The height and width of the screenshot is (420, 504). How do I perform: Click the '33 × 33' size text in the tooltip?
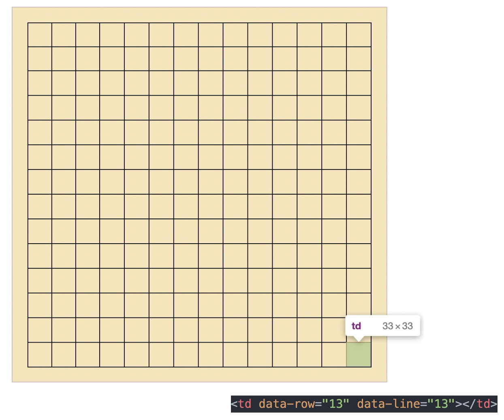click(397, 326)
